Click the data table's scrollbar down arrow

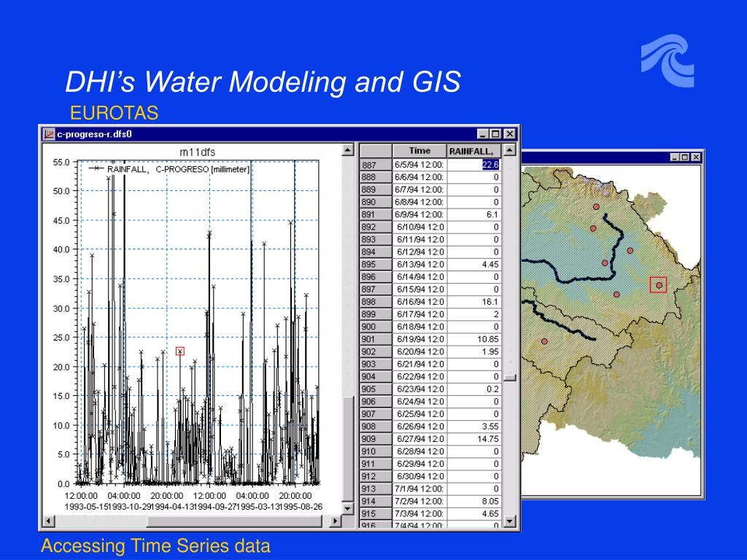509,521
